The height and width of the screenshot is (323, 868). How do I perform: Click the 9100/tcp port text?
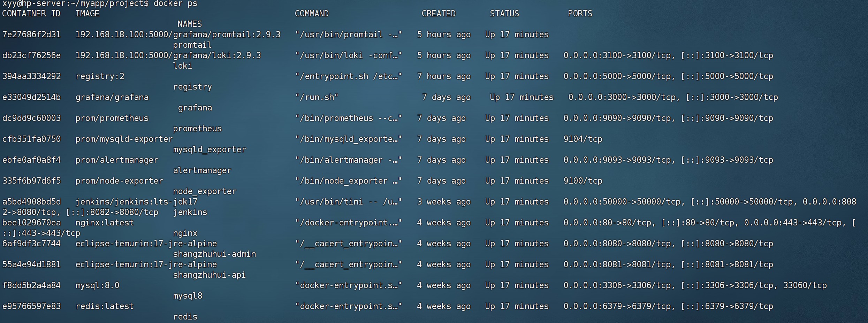coord(583,181)
